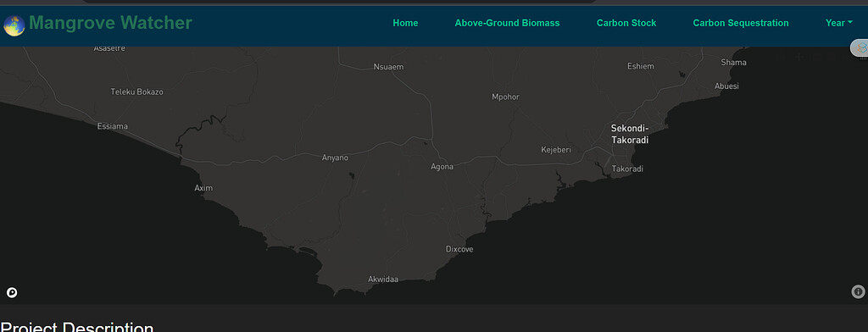Go to the Home page

click(405, 23)
